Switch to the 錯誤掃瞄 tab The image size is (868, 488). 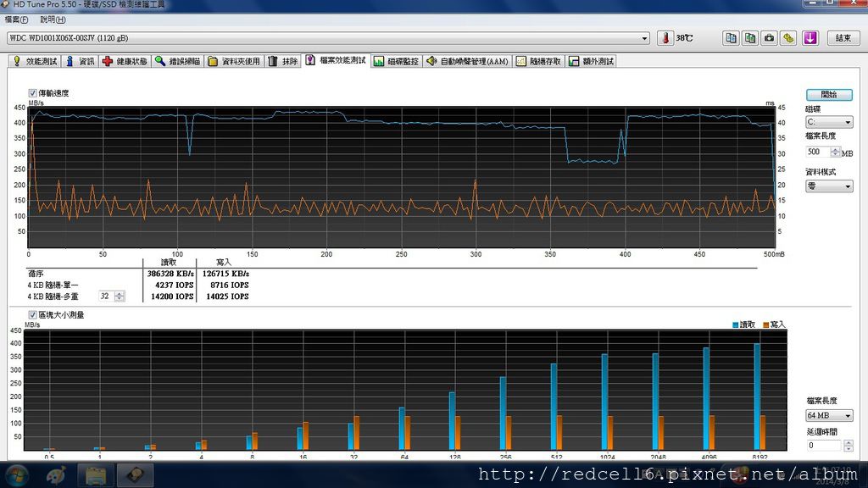pyautogui.click(x=177, y=61)
